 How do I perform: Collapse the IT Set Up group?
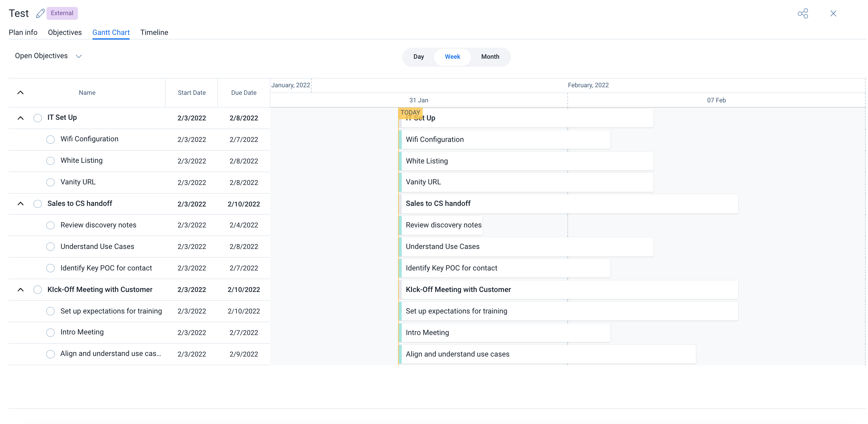point(20,118)
